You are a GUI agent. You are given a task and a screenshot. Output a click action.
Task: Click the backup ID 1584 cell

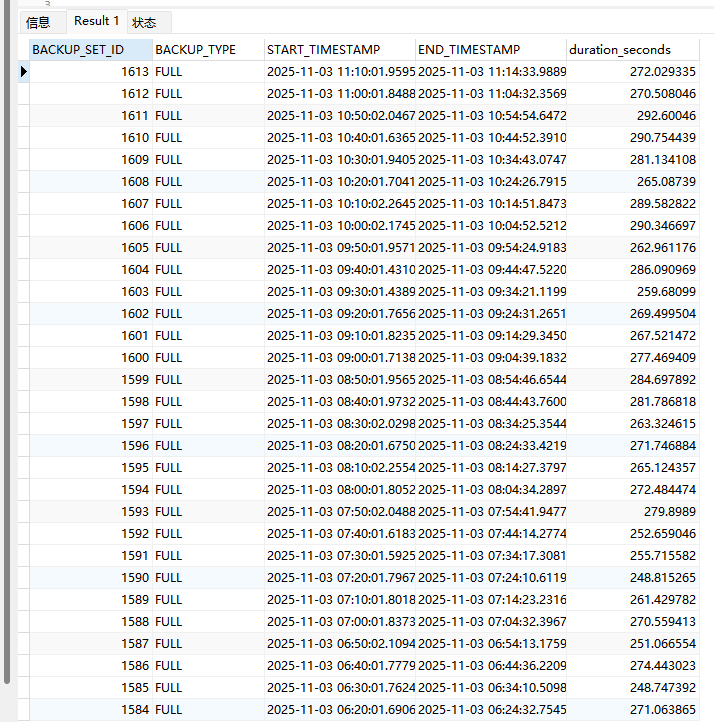coord(90,710)
